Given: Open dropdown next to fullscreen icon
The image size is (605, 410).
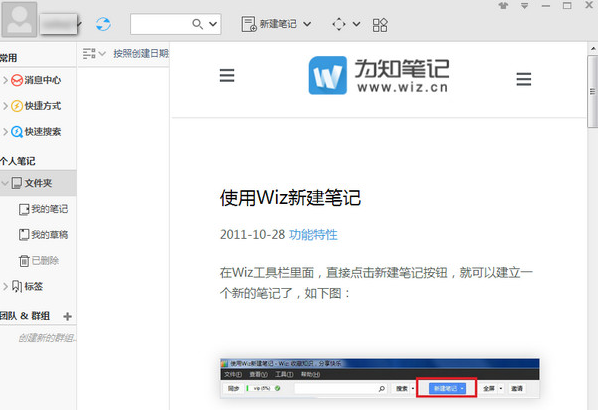Looking at the screenshot, I should coord(357,24).
